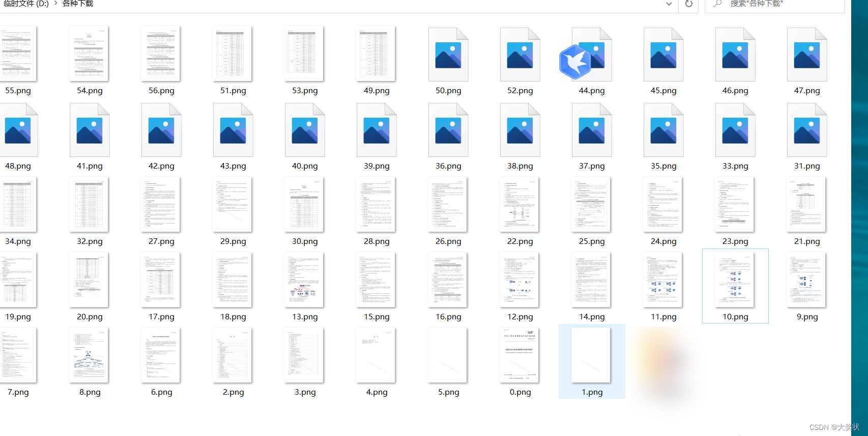Image resolution: width=868 pixels, height=436 pixels.
Task: Select the 54.png thumbnail
Action: [89, 53]
